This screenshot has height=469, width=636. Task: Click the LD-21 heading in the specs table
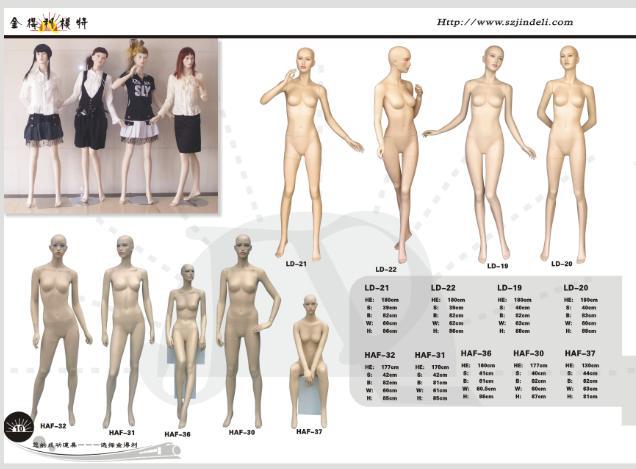coord(376,287)
